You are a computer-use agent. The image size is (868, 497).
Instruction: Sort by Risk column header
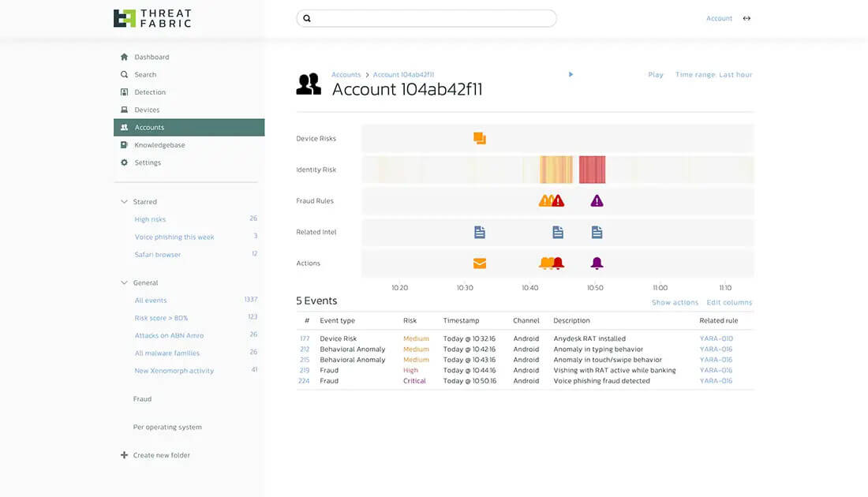tap(410, 320)
